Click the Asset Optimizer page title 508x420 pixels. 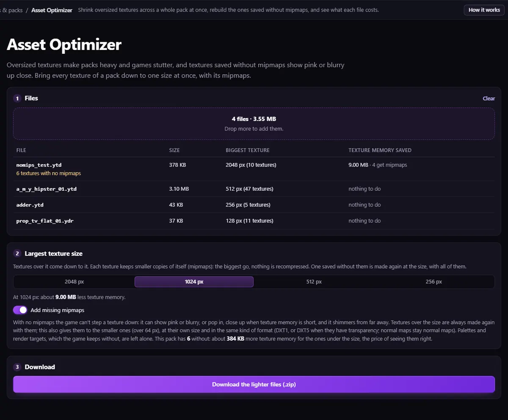point(64,45)
